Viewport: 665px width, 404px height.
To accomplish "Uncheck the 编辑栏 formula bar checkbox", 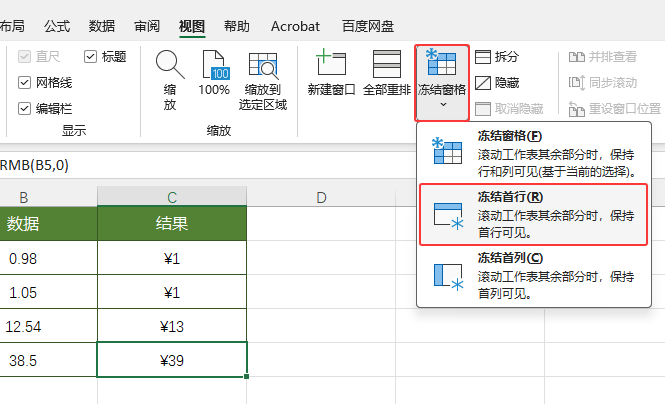I will [x=25, y=109].
